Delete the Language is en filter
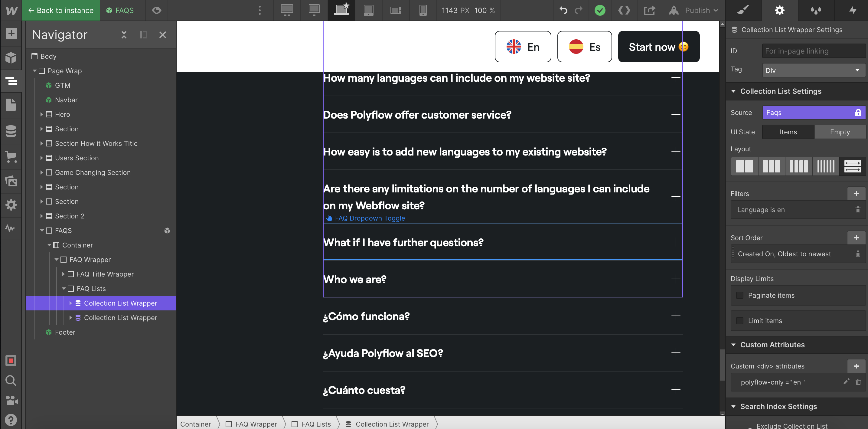This screenshot has height=429, width=868. point(858,210)
